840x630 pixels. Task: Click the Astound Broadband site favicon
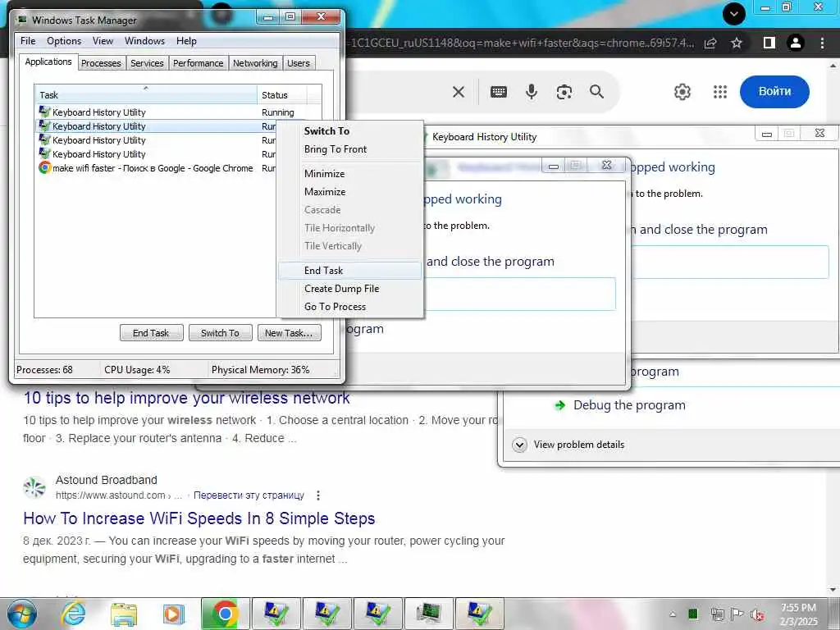coord(34,487)
